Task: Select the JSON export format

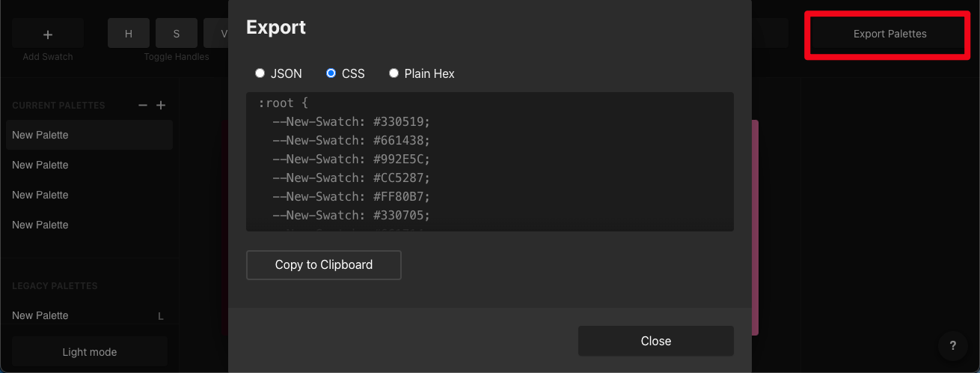Action: pyautogui.click(x=260, y=73)
